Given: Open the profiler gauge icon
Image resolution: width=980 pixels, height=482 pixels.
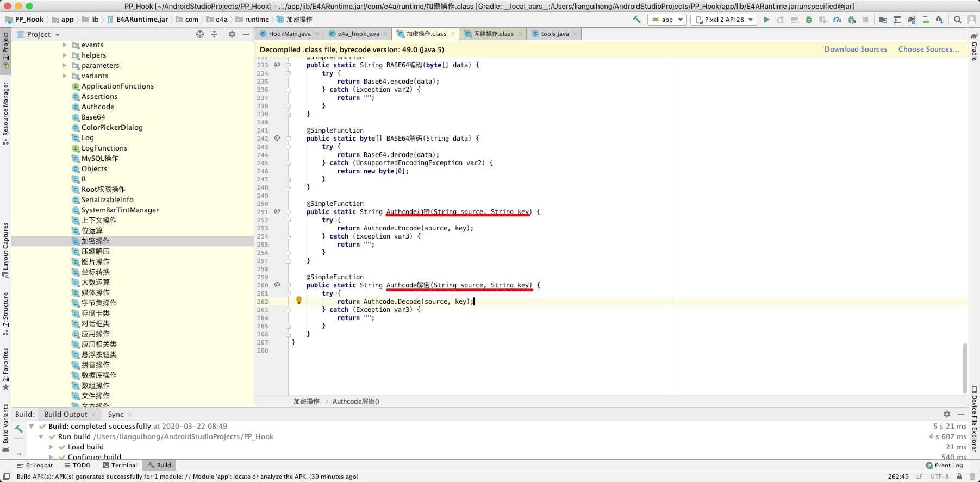Looking at the screenshot, I should coord(837,20).
